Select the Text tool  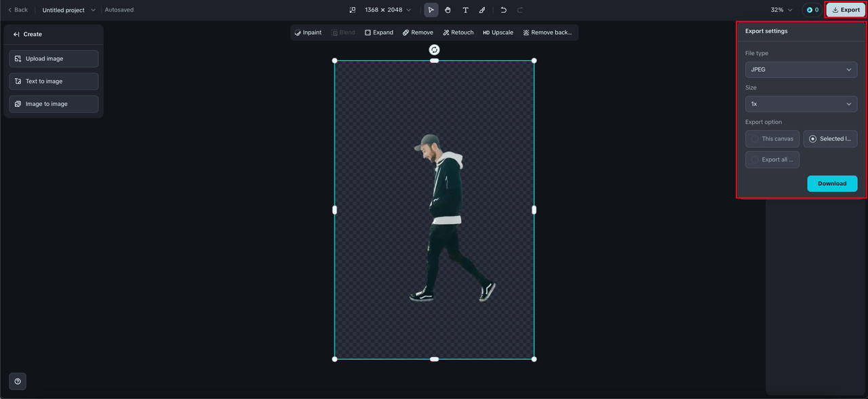[465, 10]
